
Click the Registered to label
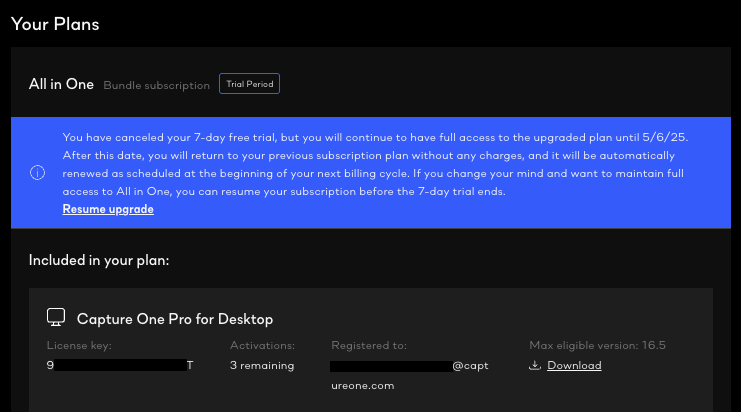tap(368, 345)
